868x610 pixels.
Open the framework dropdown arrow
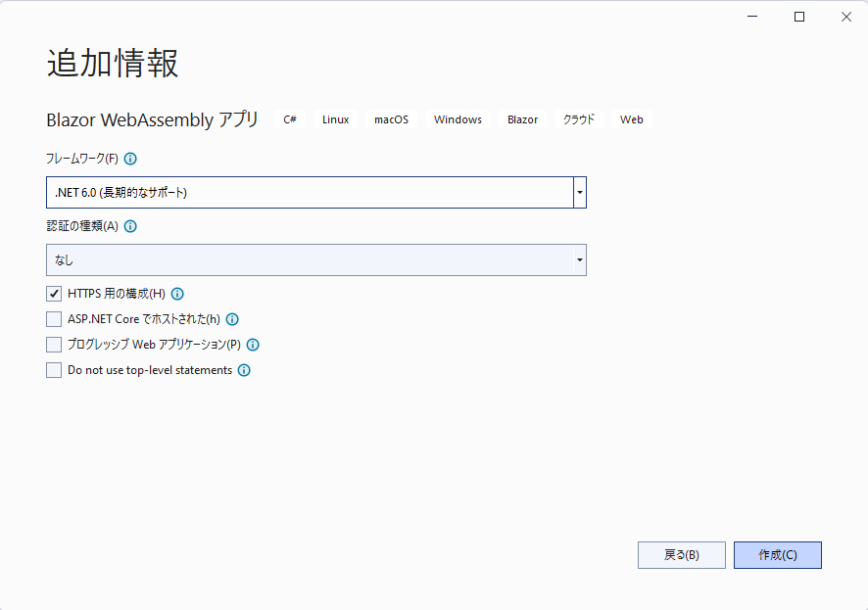click(x=580, y=193)
